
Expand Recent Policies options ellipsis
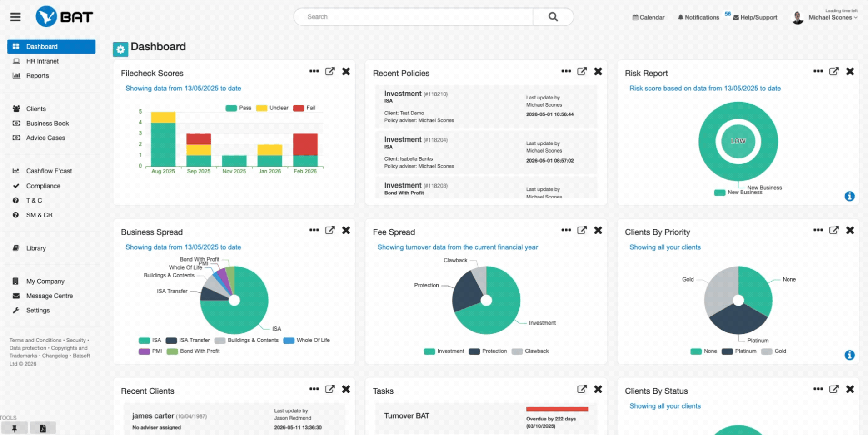(x=566, y=71)
